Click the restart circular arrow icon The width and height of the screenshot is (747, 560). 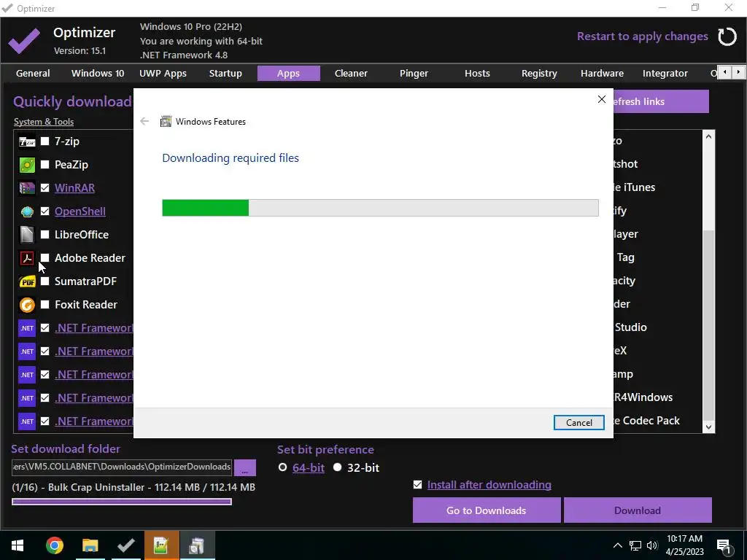[727, 36]
